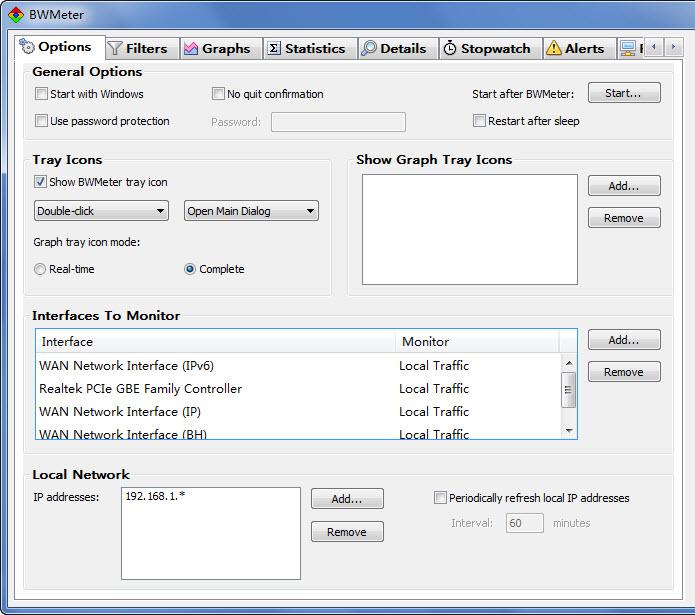Viewport: 695px width, 615px height.
Task: Select the Real-time radio button
Action: point(40,269)
